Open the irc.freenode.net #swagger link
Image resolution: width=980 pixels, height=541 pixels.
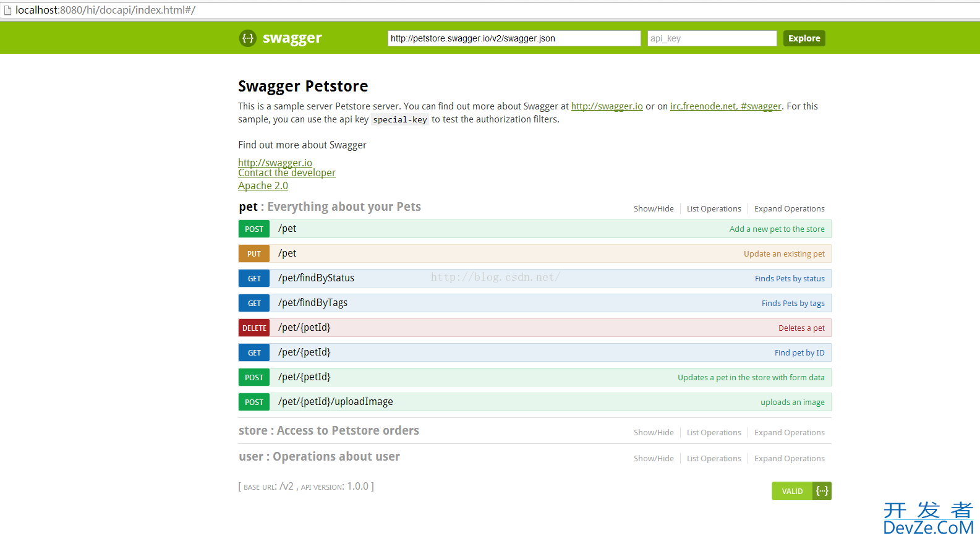[x=726, y=106]
